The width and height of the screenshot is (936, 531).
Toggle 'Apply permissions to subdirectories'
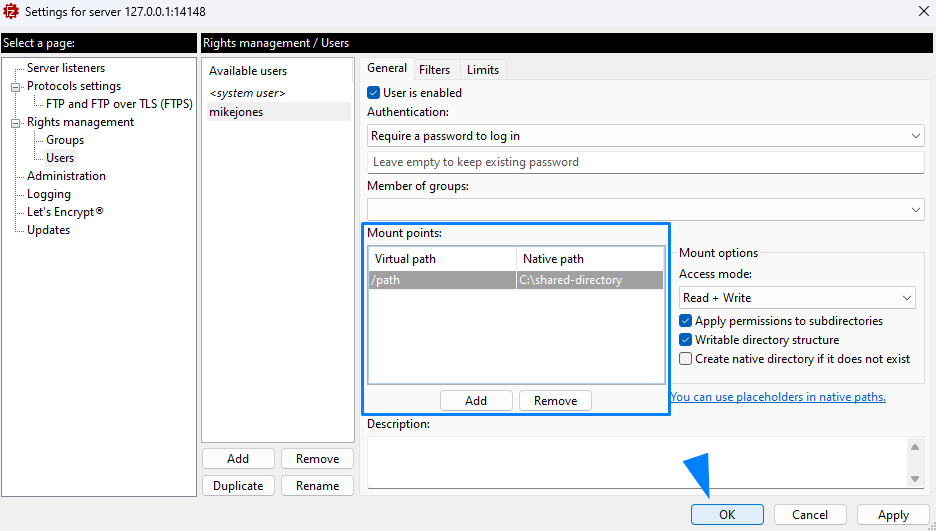pos(686,321)
